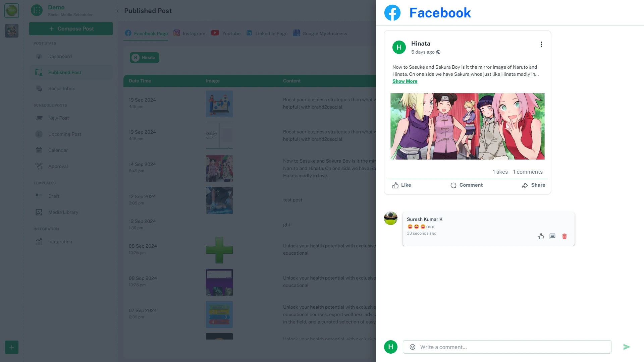Image resolution: width=644 pixels, height=362 pixels.
Task: Click the Date Time column header
Action: pyautogui.click(x=140, y=81)
